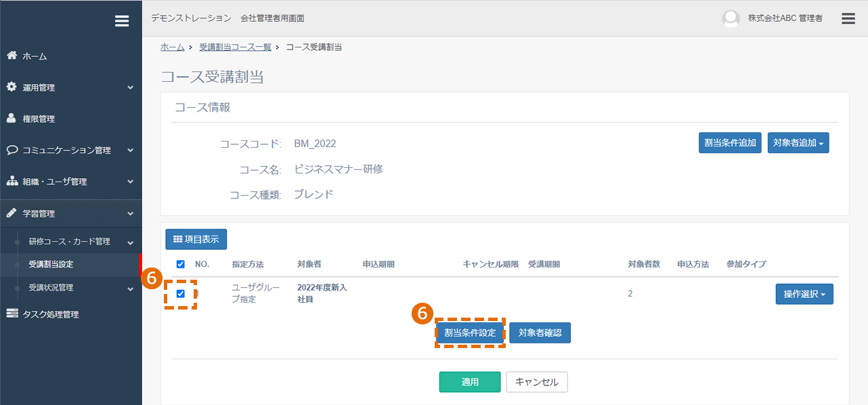Expand the コミュニケーション管理 chevron
Screen dimensions: 868x405
[130, 150]
